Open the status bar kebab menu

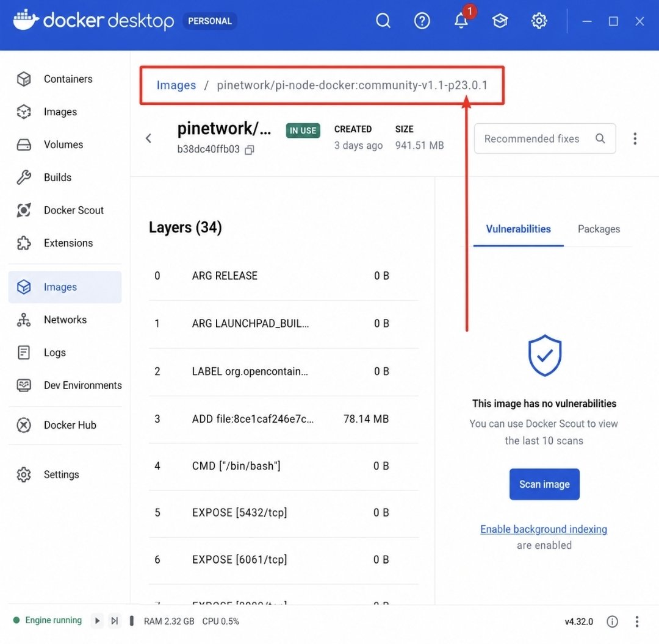[x=636, y=621]
